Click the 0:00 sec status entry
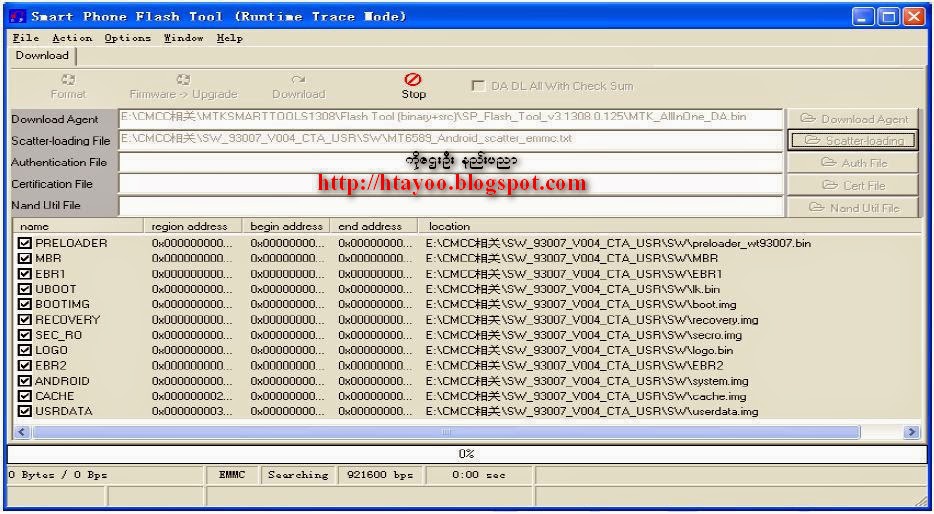934x514 pixels. point(479,475)
